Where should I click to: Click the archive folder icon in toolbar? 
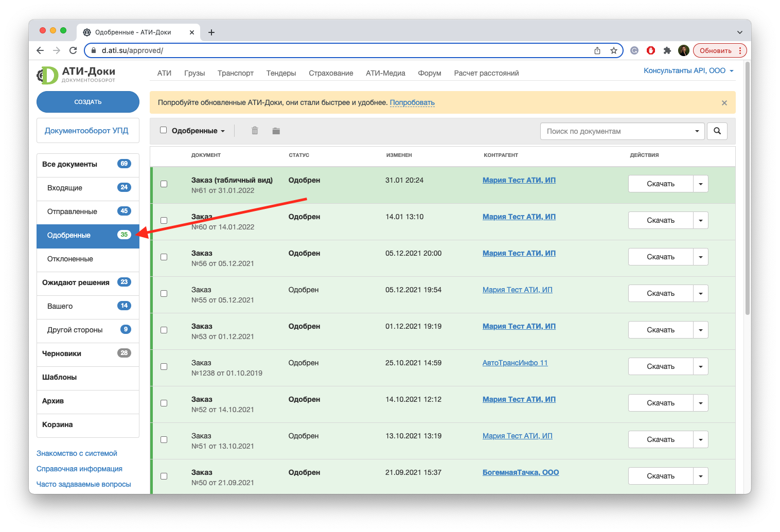click(x=276, y=131)
